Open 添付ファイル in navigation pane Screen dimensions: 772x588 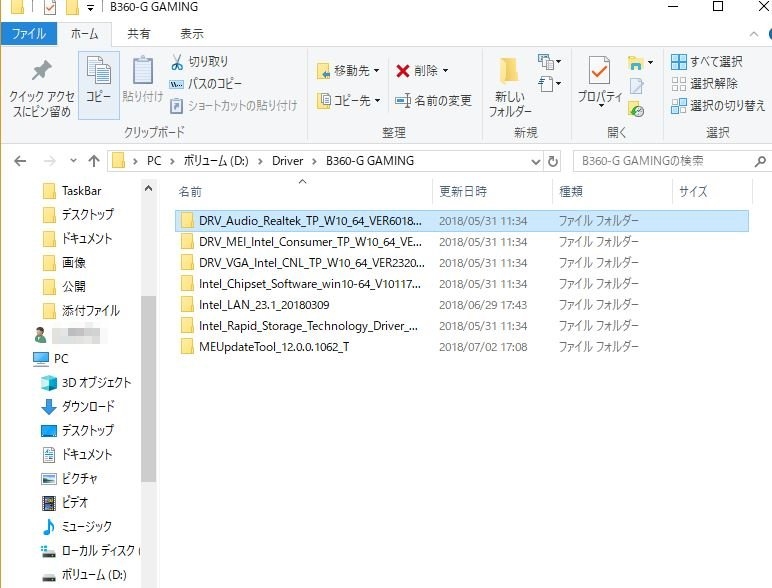(x=81, y=311)
